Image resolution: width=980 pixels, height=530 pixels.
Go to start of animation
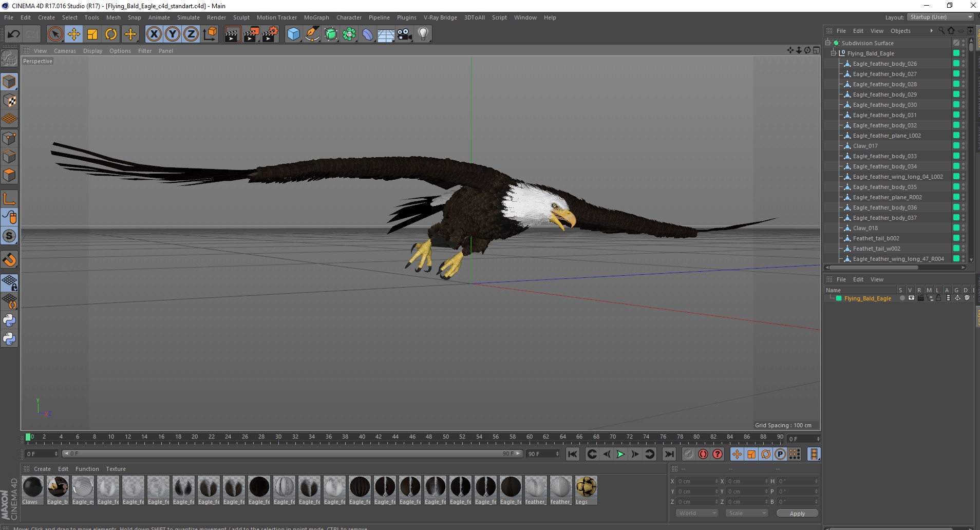pyautogui.click(x=573, y=454)
